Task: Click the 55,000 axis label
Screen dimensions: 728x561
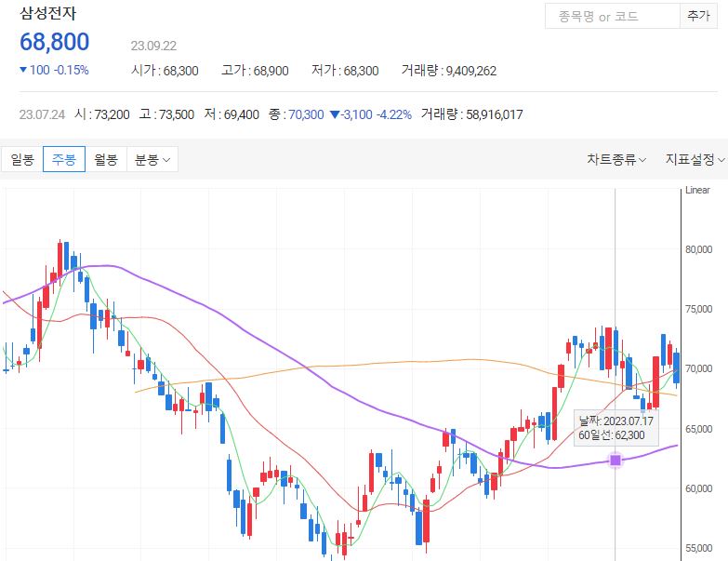Action: coord(699,549)
